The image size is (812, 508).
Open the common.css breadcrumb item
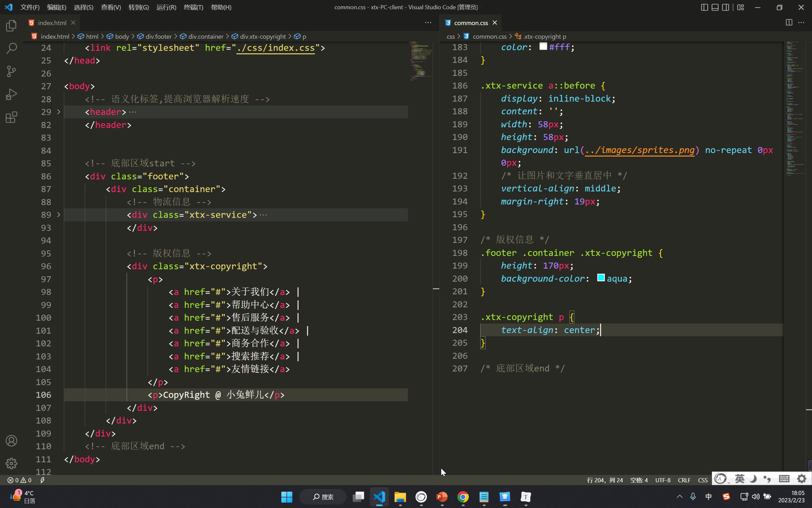tap(485, 36)
